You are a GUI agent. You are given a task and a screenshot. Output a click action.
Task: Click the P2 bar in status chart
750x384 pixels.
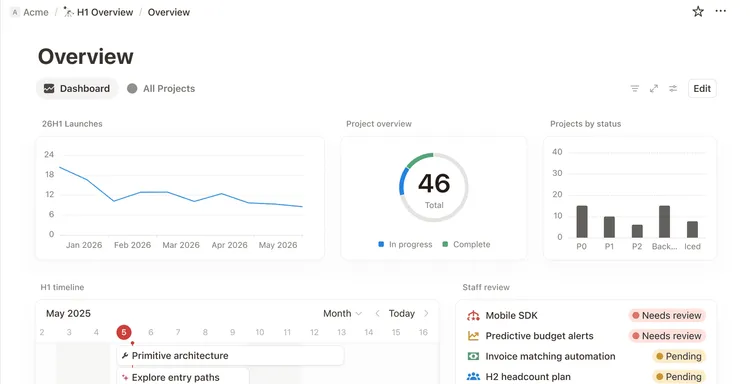[x=637, y=231]
